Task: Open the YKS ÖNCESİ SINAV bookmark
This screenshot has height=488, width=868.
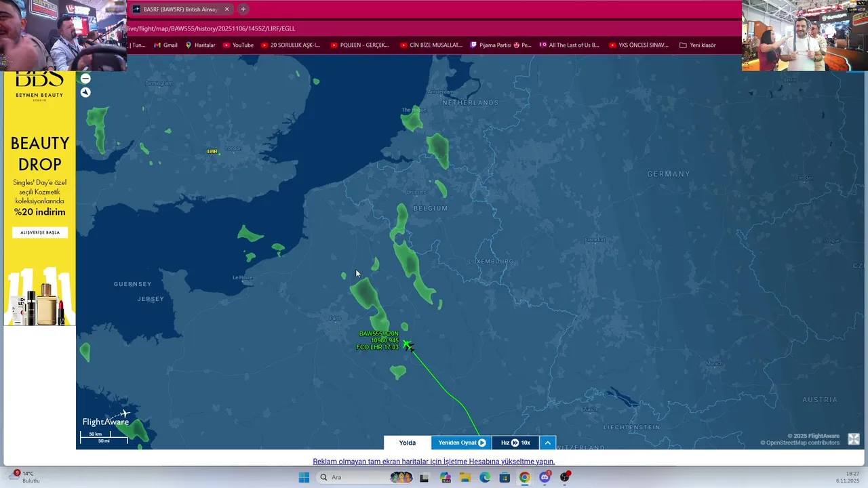Action: 639,45
